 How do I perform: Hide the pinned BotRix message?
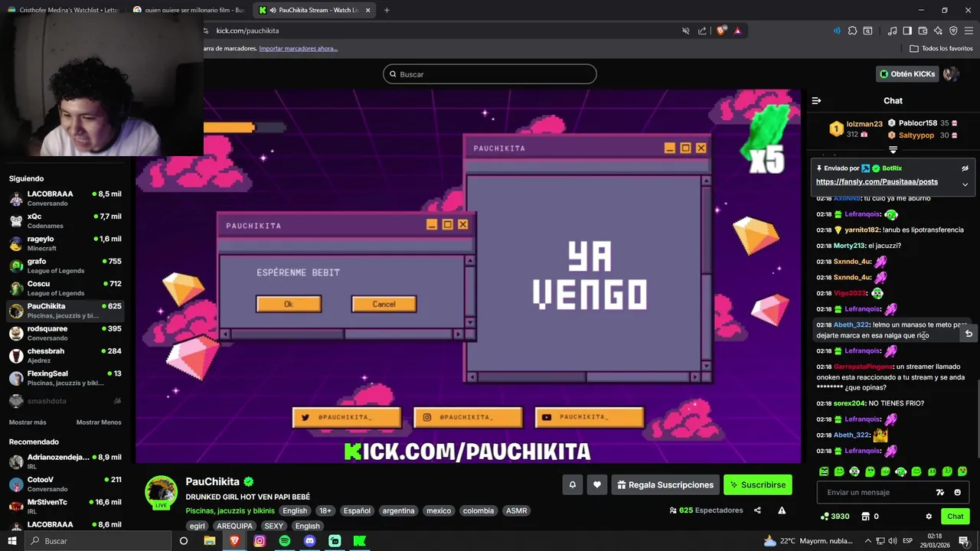[965, 168]
